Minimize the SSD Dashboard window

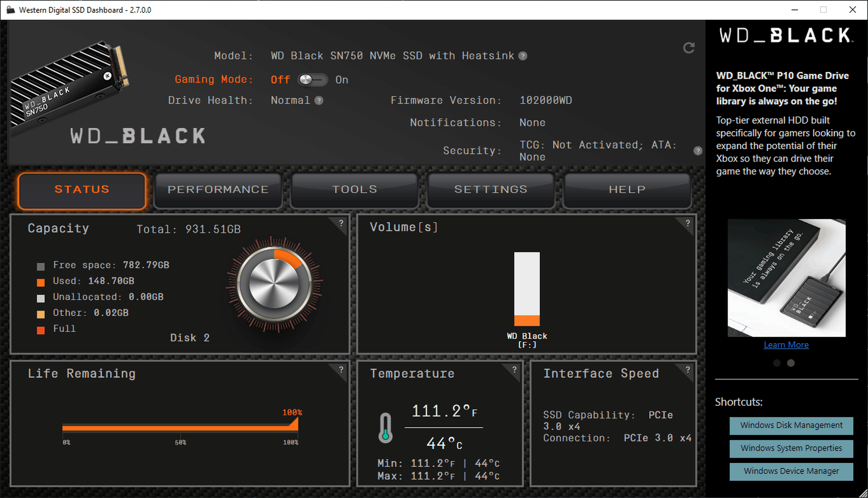pyautogui.click(x=794, y=10)
